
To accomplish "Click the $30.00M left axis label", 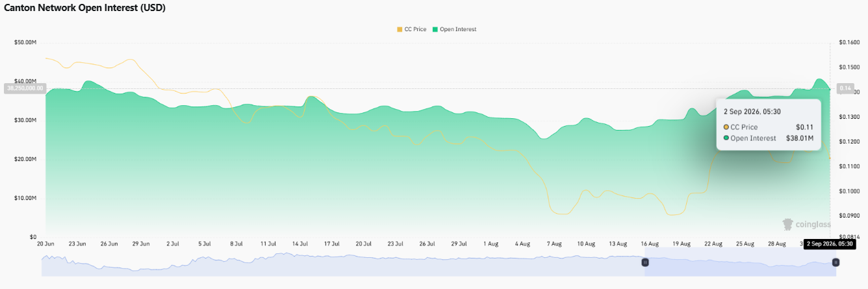I will tap(25, 120).
